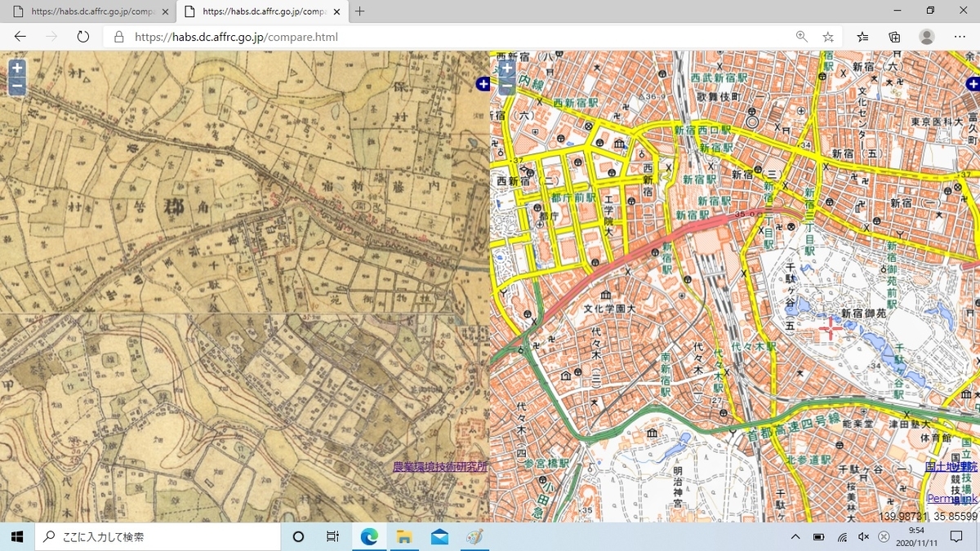Click the 東京医科大 label
Screen dimensions: 980x551
pyautogui.click(x=937, y=122)
